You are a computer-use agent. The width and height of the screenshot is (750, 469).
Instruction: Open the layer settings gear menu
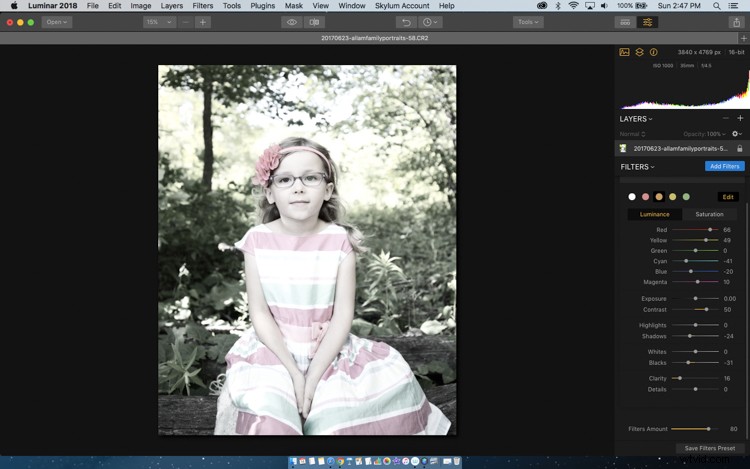pyautogui.click(x=737, y=134)
